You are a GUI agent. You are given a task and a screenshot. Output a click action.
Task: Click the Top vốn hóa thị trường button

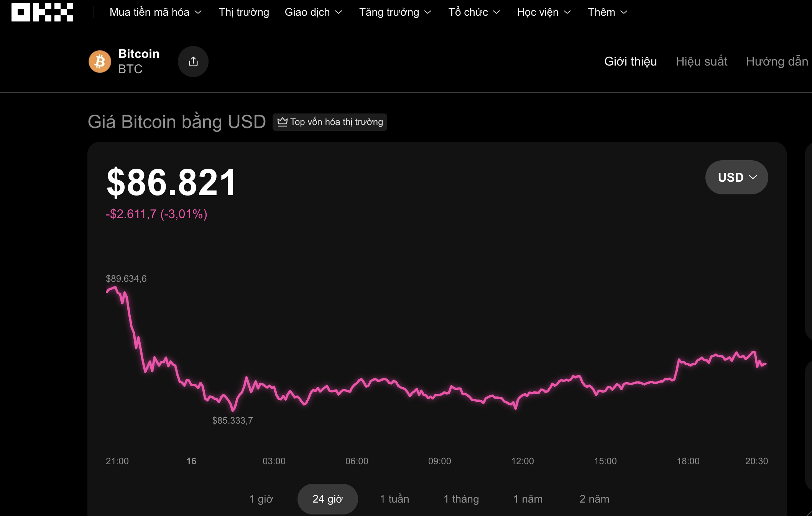[x=330, y=122]
